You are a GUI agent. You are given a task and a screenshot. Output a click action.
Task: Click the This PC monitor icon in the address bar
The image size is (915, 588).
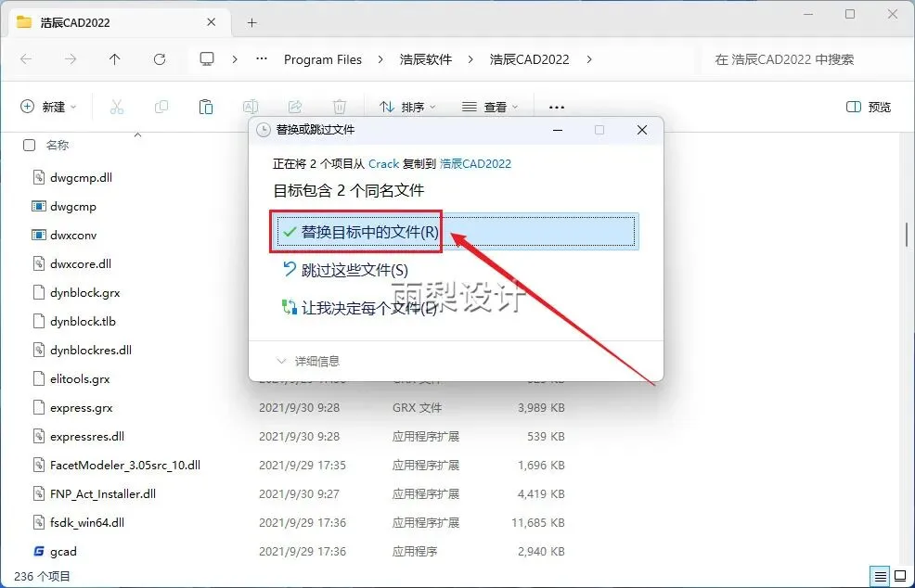207,59
